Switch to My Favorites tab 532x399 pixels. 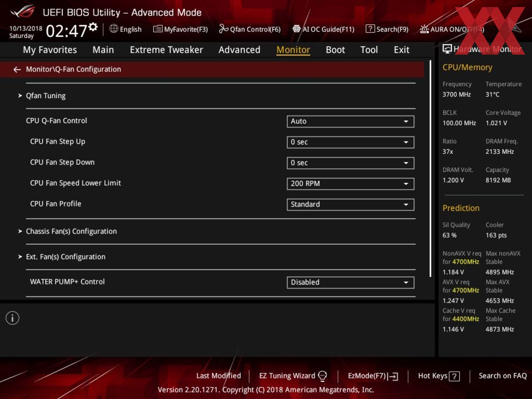pyautogui.click(x=50, y=50)
